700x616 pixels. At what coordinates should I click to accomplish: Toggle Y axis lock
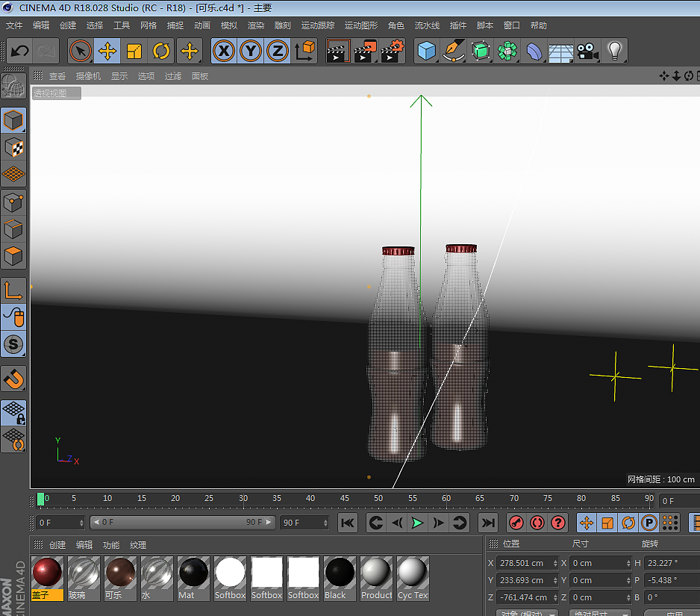(251, 51)
